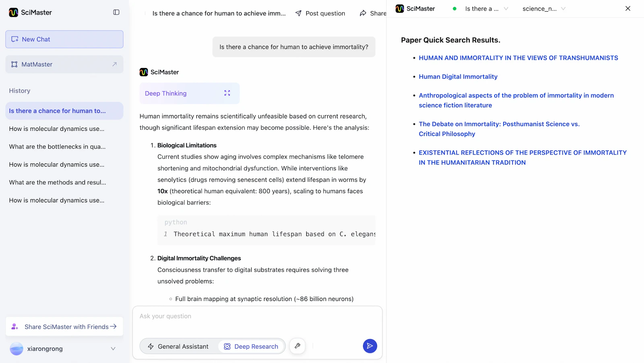The height and width of the screenshot is (363, 644).
Task: Click SciMaster avatar icon above answer
Action: (x=144, y=72)
